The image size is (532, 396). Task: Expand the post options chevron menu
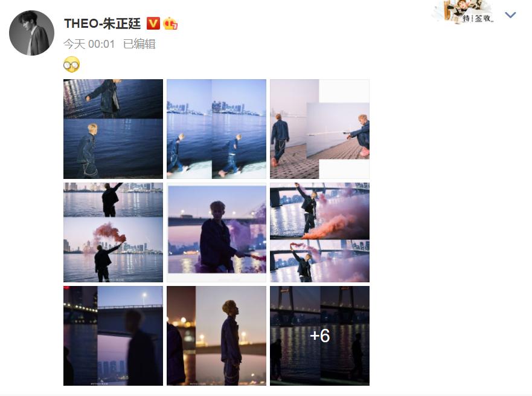[x=510, y=15]
